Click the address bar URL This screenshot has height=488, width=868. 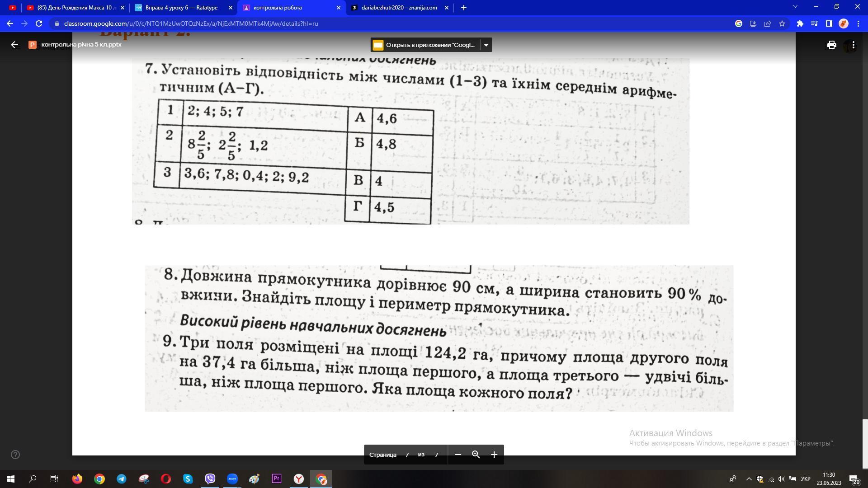click(191, 23)
